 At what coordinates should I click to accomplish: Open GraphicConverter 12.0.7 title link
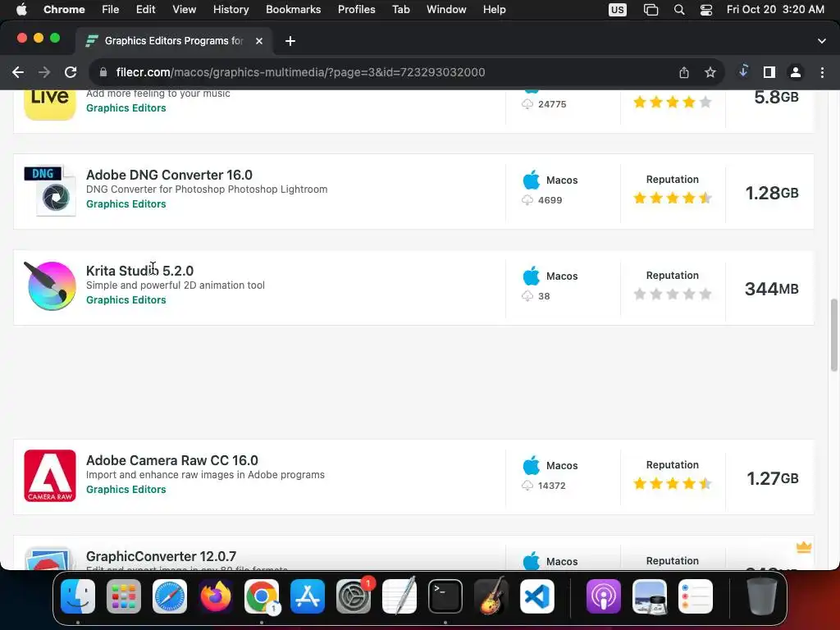pos(162,556)
